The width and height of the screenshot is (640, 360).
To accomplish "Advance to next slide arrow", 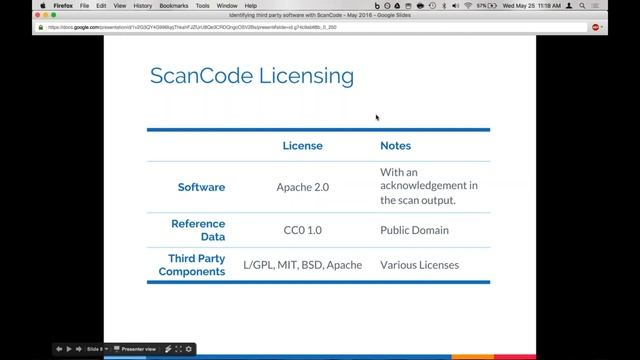I will (x=79, y=349).
